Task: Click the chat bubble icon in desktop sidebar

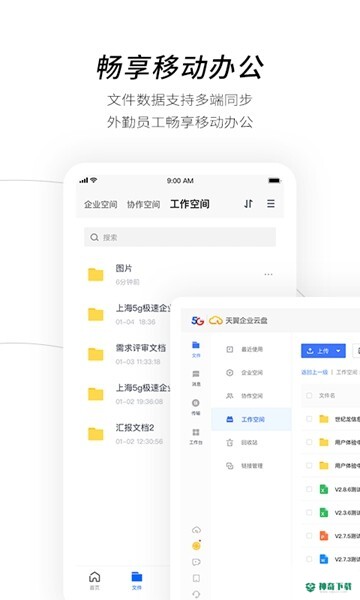Action: point(196,562)
